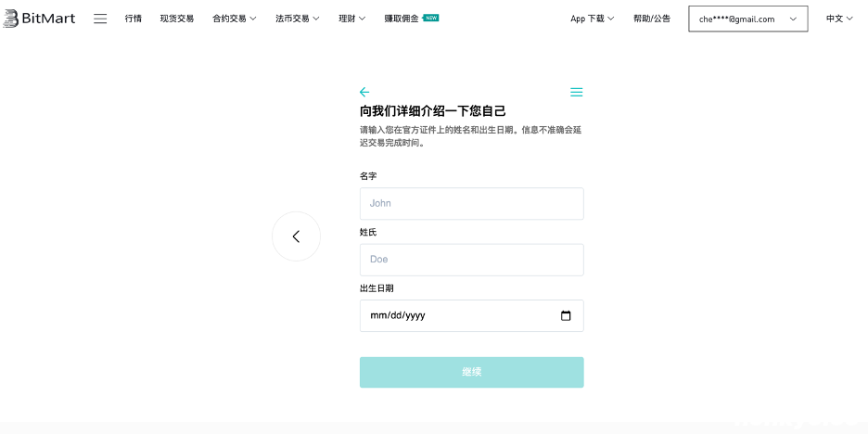This screenshot has width=868, height=434.
Task: Expand 法币交易 dropdown menu
Action: coord(297,19)
